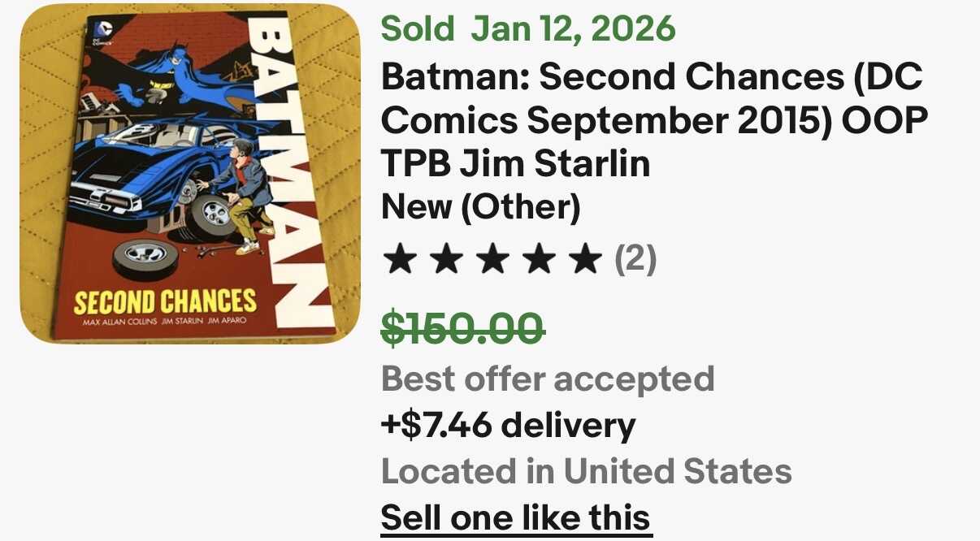980x541 pixels.
Task: Click the crossed-out $150.00 price
Action: coord(462,329)
